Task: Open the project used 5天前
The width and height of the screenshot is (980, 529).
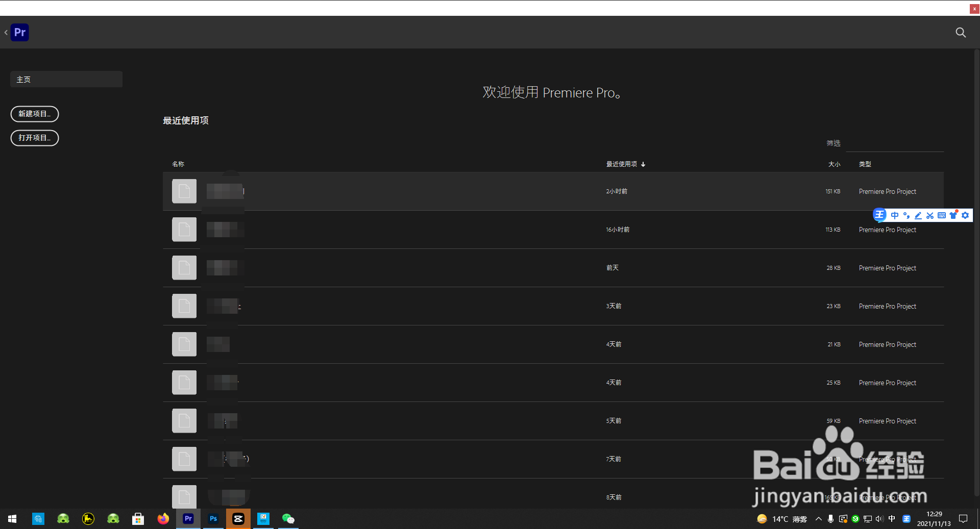Action: click(553, 421)
